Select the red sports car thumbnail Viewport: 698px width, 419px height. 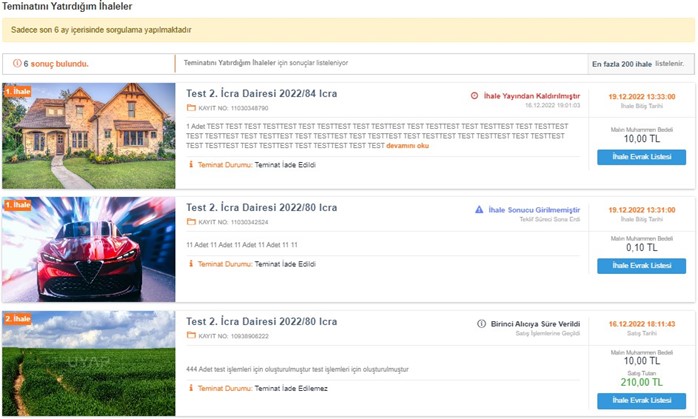[89, 250]
